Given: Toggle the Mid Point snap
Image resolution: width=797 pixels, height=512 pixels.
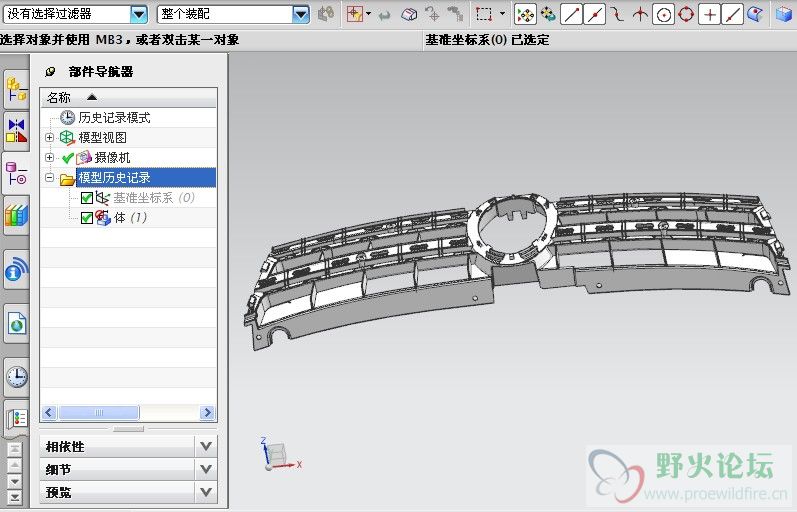Looking at the screenshot, I should point(594,14).
